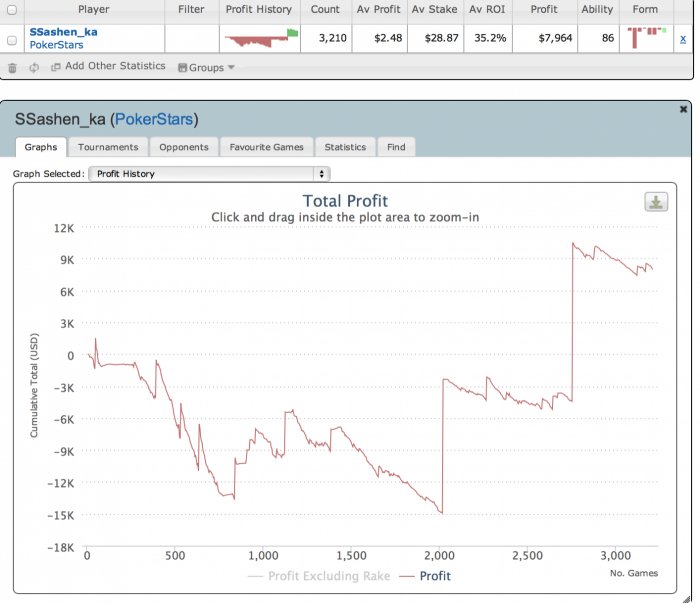Click the trash delete icon

point(12,68)
